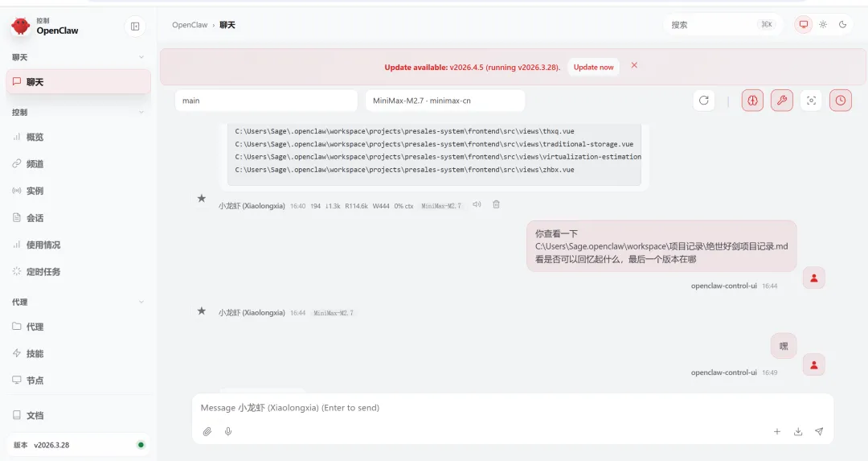Click the thxq.vue file path line
The width and height of the screenshot is (868, 461).
point(404,131)
